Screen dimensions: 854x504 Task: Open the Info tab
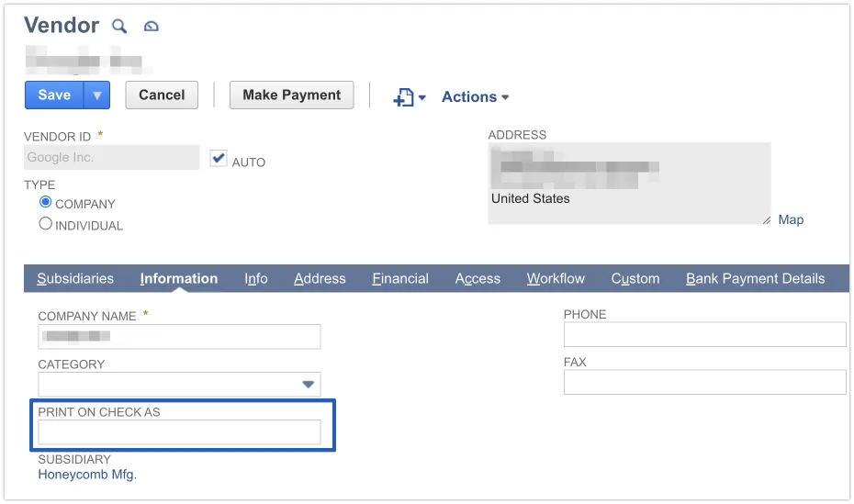(x=256, y=279)
